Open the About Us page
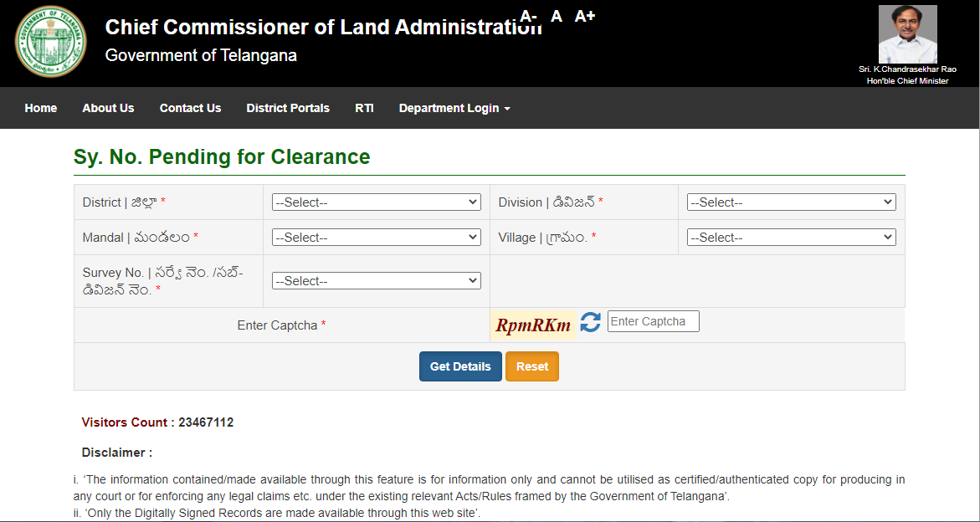The image size is (980, 522). (x=108, y=108)
